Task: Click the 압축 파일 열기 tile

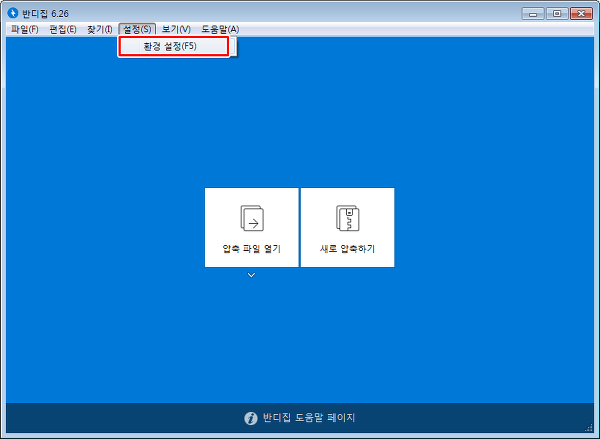Action: pyautogui.click(x=251, y=227)
